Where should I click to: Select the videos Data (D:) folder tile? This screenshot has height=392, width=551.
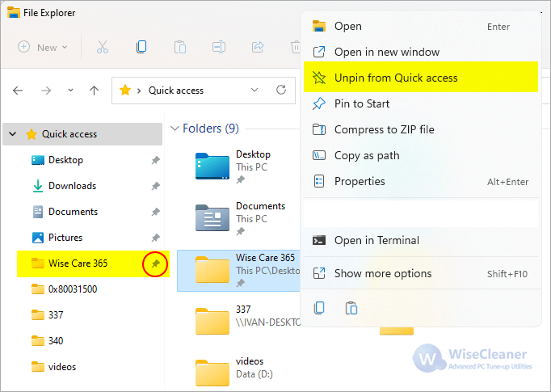pyautogui.click(x=238, y=373)
